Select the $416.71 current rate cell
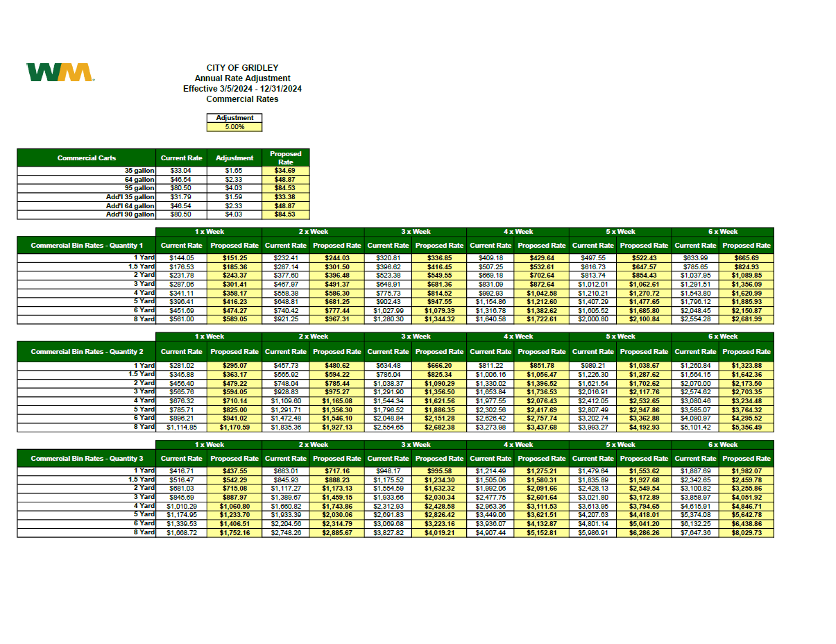Viewport: 836px width, 644px height. (x=181, y=471)
